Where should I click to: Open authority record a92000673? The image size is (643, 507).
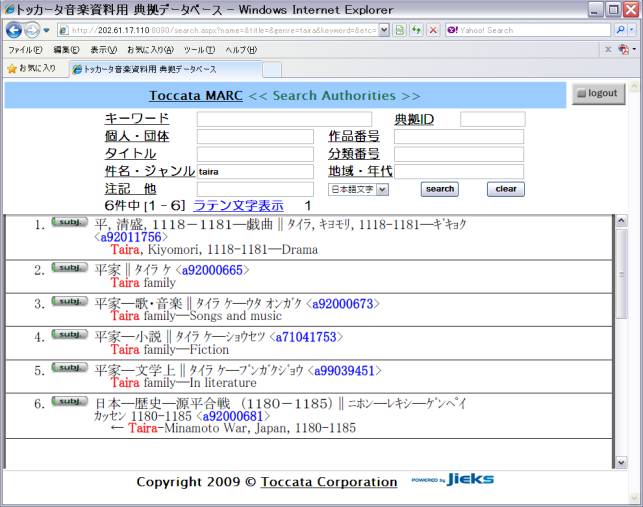click(343, 304)
